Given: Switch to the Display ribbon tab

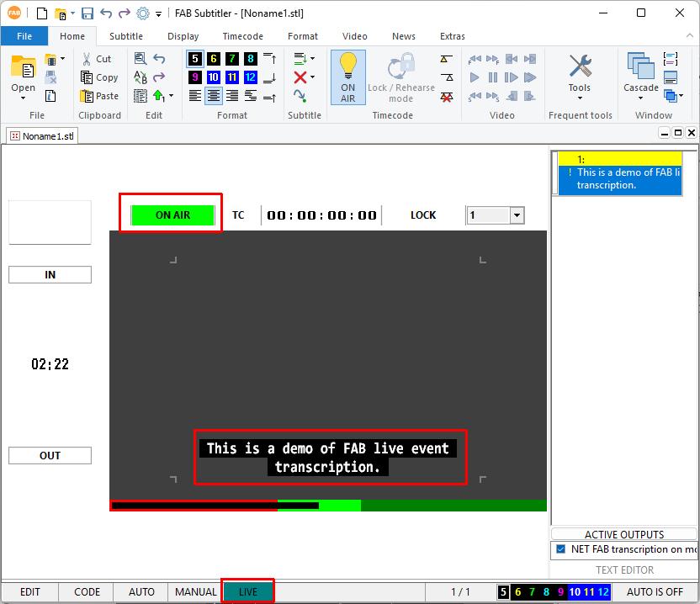Looking at the screenshot, I should click(183, 36).
